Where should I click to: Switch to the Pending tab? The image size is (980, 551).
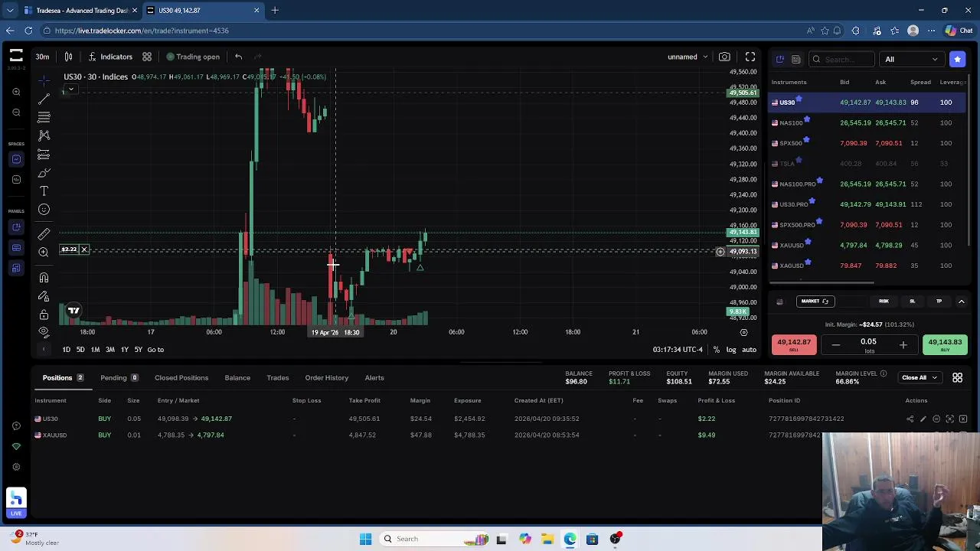coord(119,378)
